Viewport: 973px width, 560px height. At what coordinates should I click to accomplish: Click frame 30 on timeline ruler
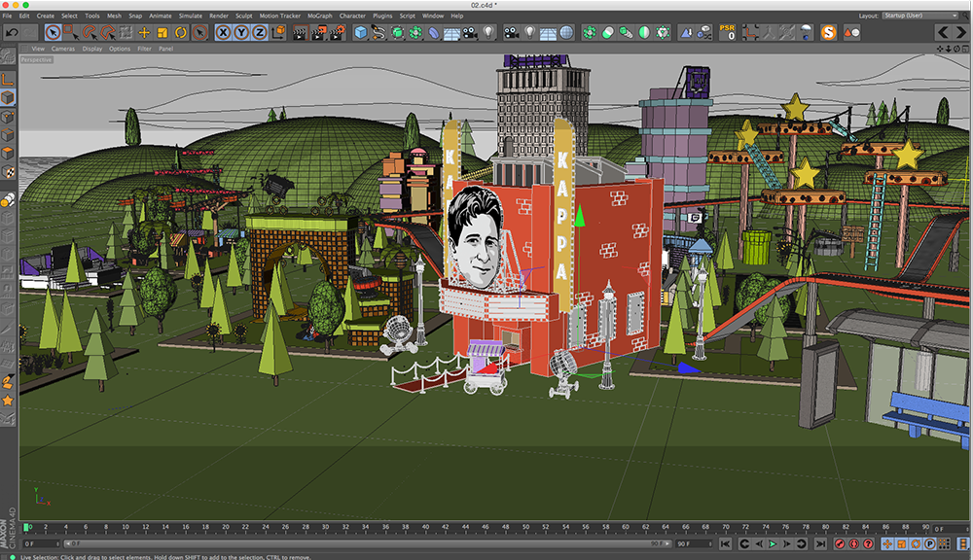click(x=325, y=527)
